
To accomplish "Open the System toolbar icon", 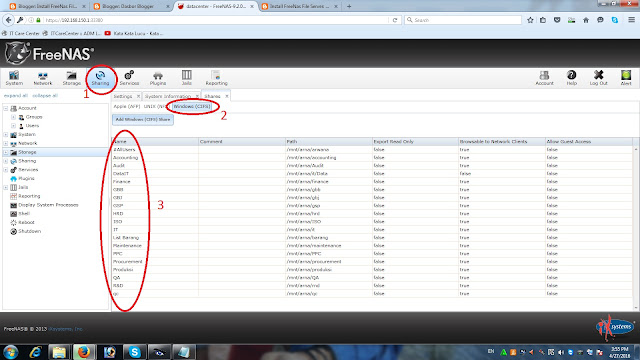I will pos(14,78).
